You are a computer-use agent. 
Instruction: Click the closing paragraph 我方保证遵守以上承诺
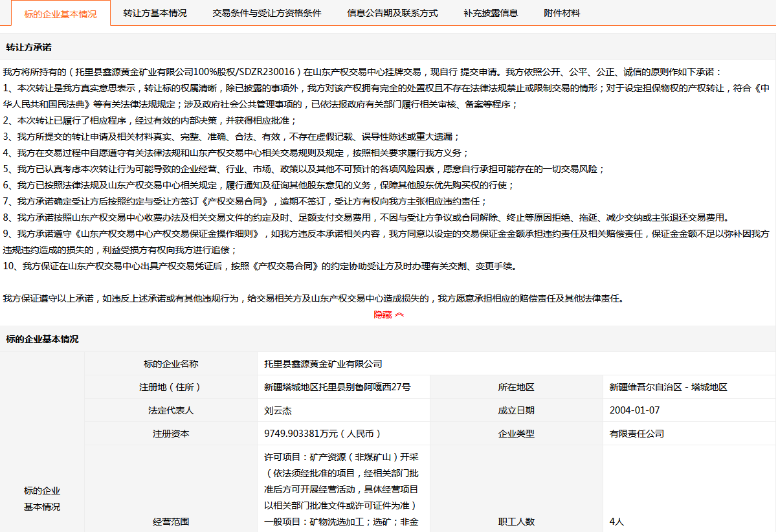coord(313,298)
